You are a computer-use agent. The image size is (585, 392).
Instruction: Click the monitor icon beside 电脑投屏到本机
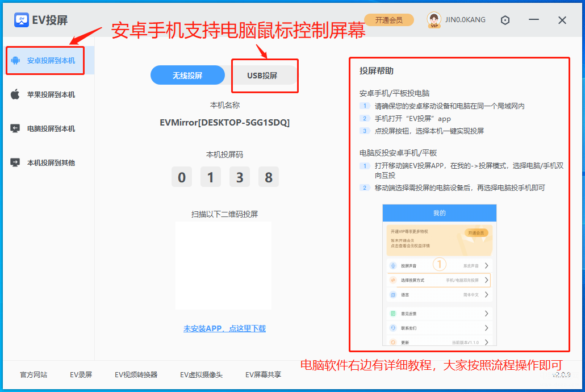[15, 129]
